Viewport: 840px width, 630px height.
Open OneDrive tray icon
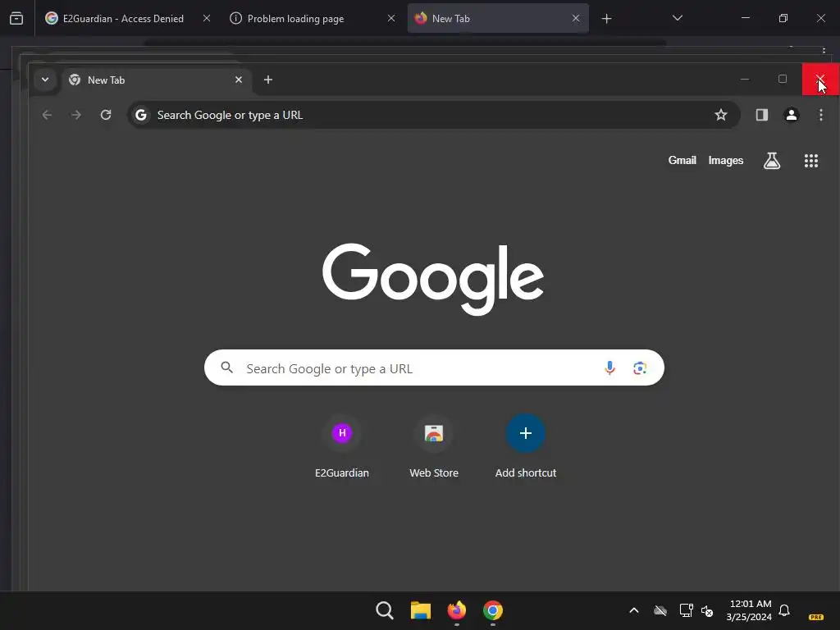click(660, 610)
